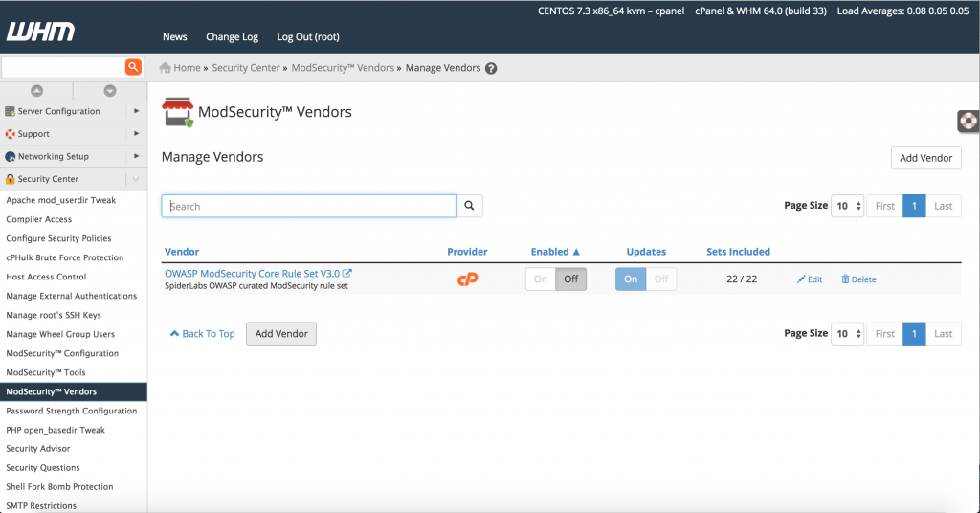Click the ModSecurity Vendors storefront icon
980x513 pixels.
177,113
